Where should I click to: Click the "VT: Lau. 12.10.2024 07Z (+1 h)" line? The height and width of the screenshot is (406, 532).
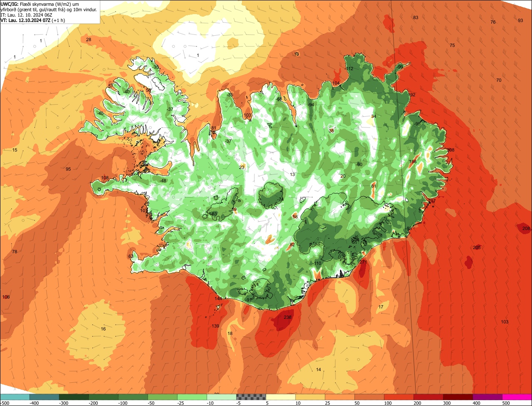32,20
